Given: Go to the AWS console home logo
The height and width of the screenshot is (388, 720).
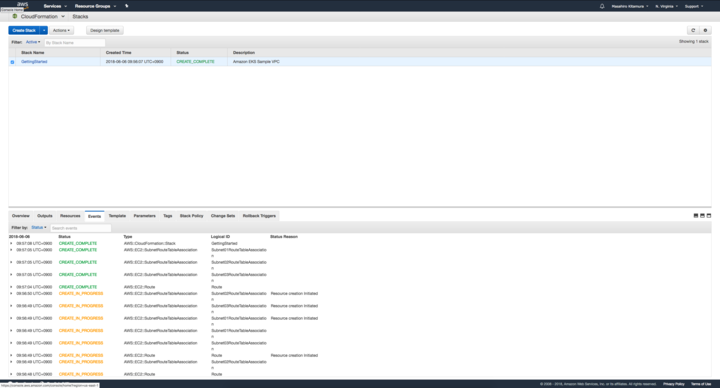Looking at the screenshot, I should click(22, 5).
